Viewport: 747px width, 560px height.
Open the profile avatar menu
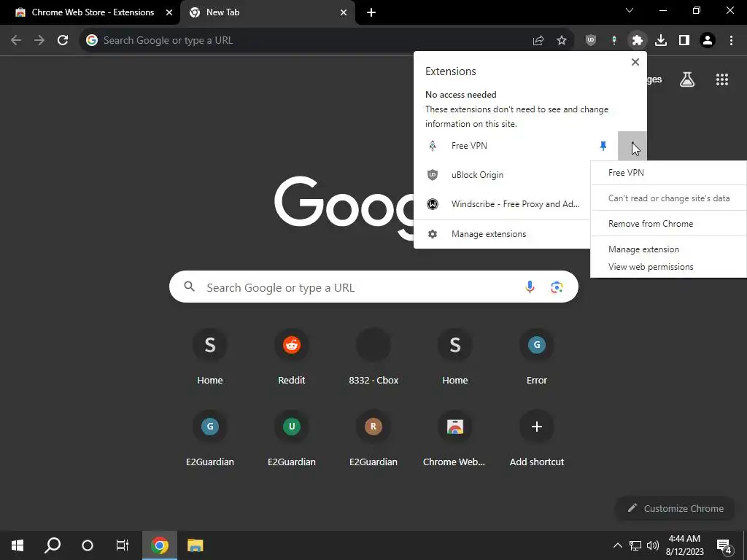pyautogui.click(x=708, y=41)
